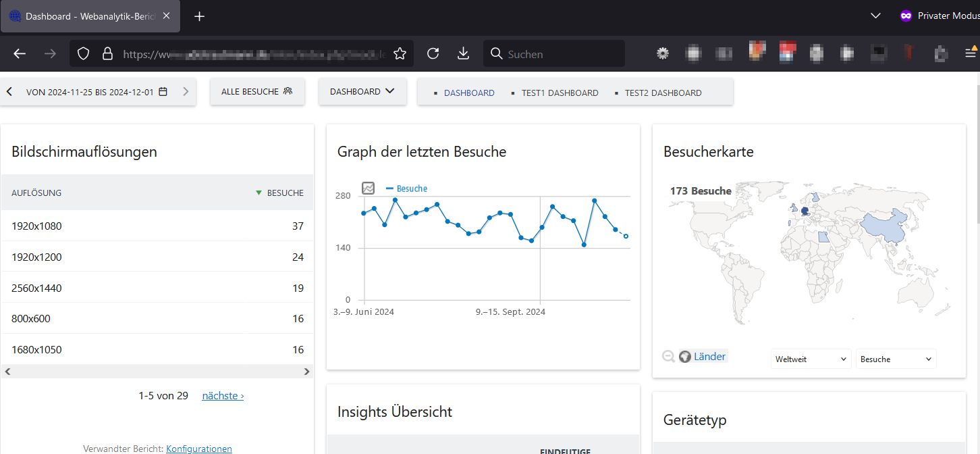Reload the page

click(433, 54)
